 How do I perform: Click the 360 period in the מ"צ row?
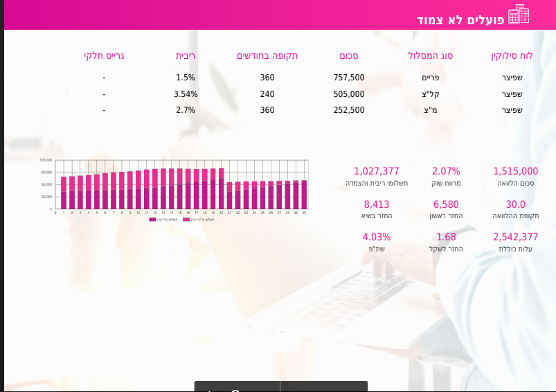pyautogui.click(x=267, y=110)
